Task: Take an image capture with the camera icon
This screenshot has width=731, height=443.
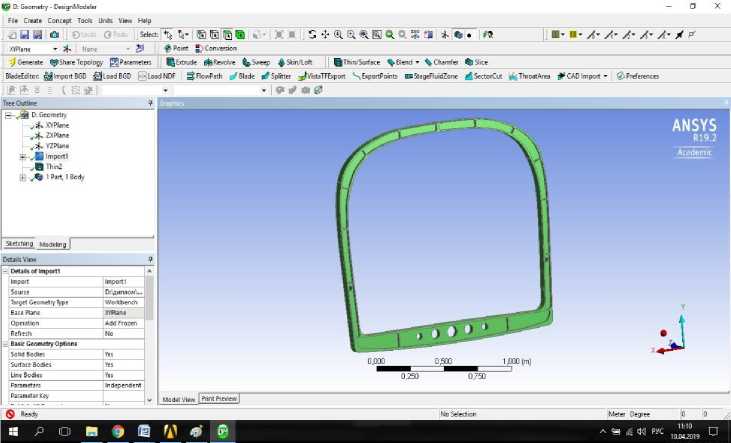Action: (54, 35)
